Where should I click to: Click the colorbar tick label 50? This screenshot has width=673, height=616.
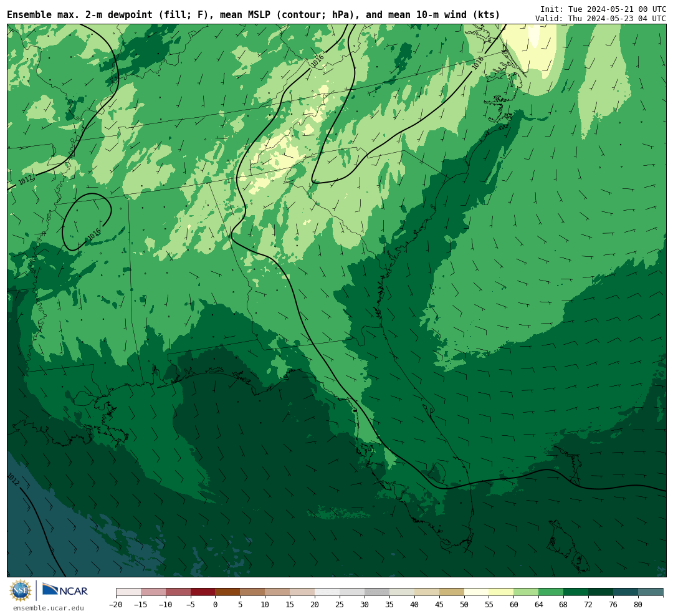pyautogui.click(x=464, y=604)
